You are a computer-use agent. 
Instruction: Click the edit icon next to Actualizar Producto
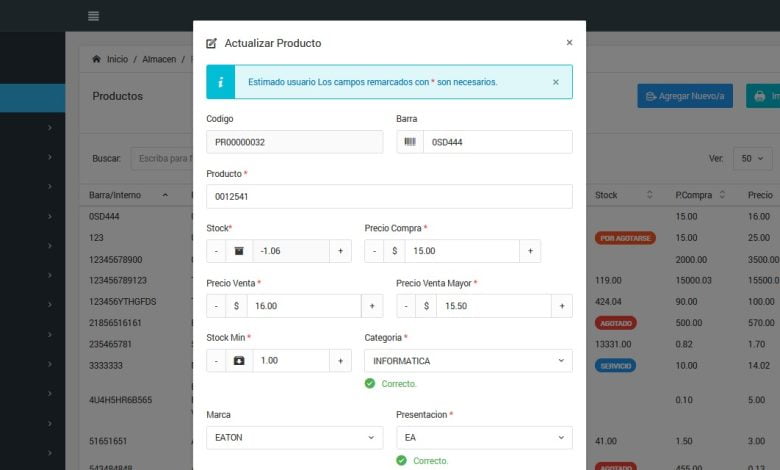[211, 43]
